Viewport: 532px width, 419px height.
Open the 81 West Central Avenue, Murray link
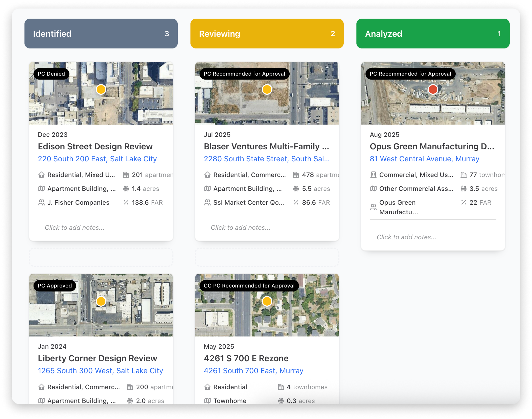point(425,159)
